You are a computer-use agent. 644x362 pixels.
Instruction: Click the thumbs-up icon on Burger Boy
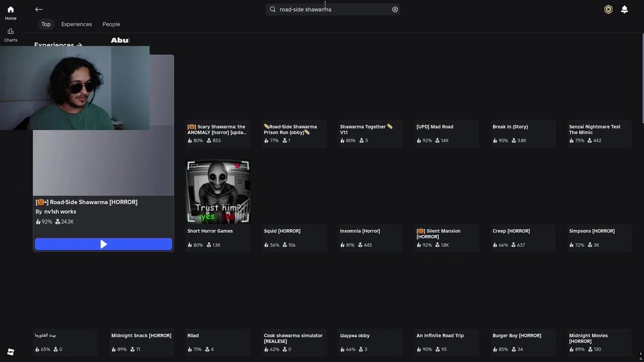coord(495,349)
